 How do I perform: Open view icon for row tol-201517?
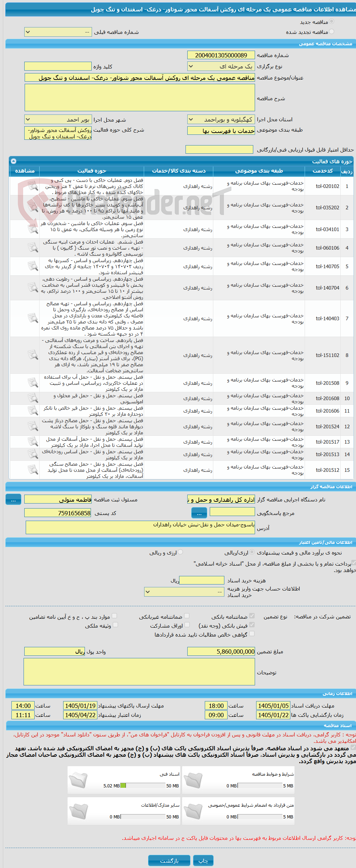tap(33, 441)
